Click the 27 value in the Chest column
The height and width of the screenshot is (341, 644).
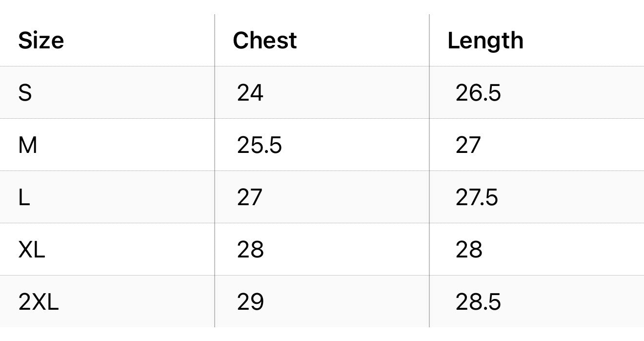pos(249,197)
